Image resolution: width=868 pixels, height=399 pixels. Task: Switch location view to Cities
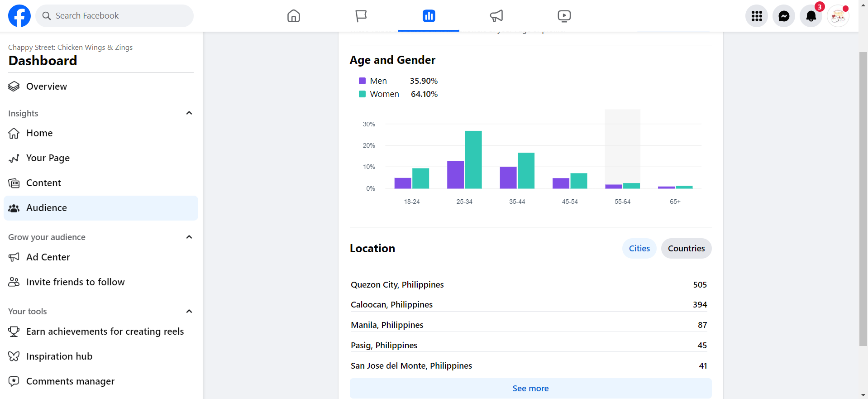(639, 249)
